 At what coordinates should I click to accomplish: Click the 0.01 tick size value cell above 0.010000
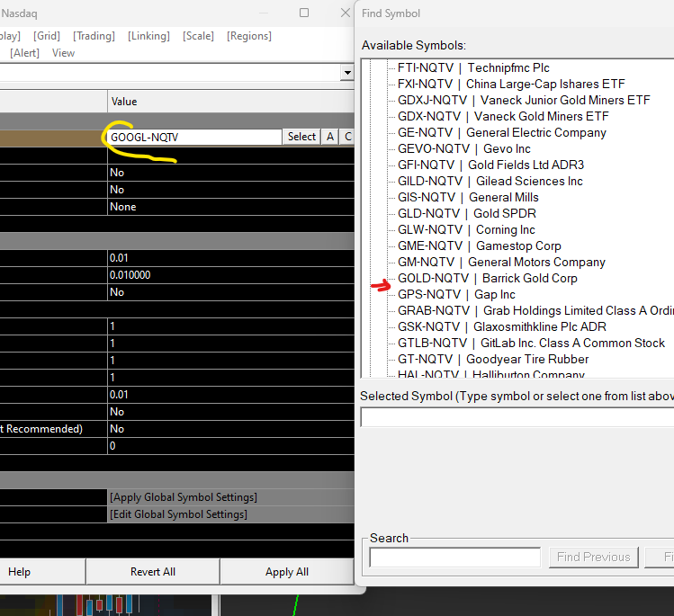231,258
